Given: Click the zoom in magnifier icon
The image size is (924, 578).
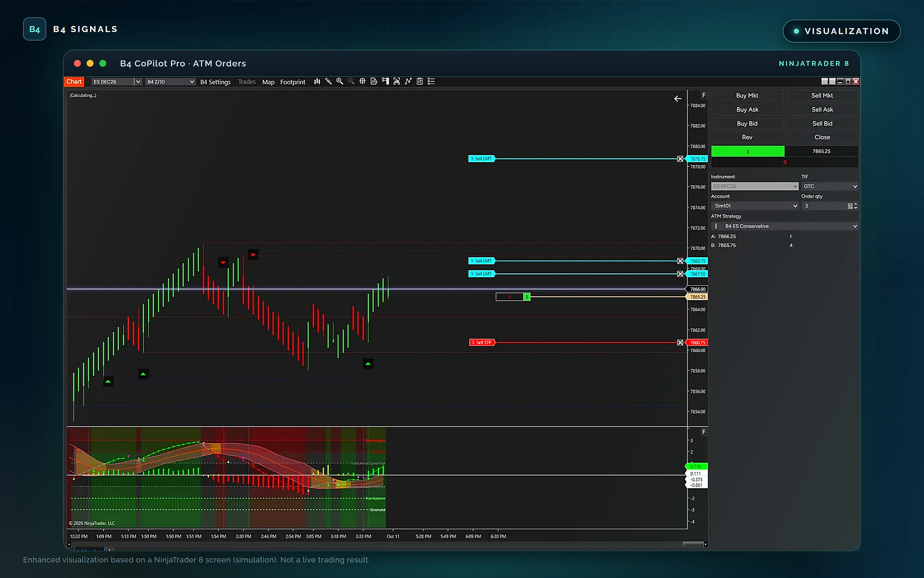Looking at the screenshot, I should pos(340,81).
